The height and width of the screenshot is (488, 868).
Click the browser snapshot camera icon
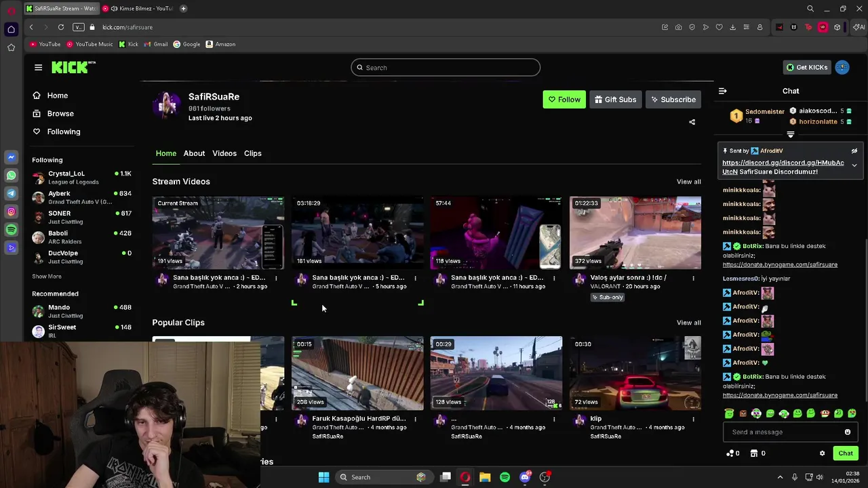coord(678,27)
